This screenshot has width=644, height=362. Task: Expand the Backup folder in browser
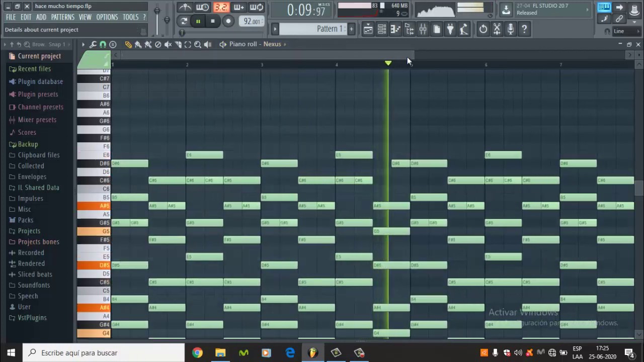pos(28,144)
